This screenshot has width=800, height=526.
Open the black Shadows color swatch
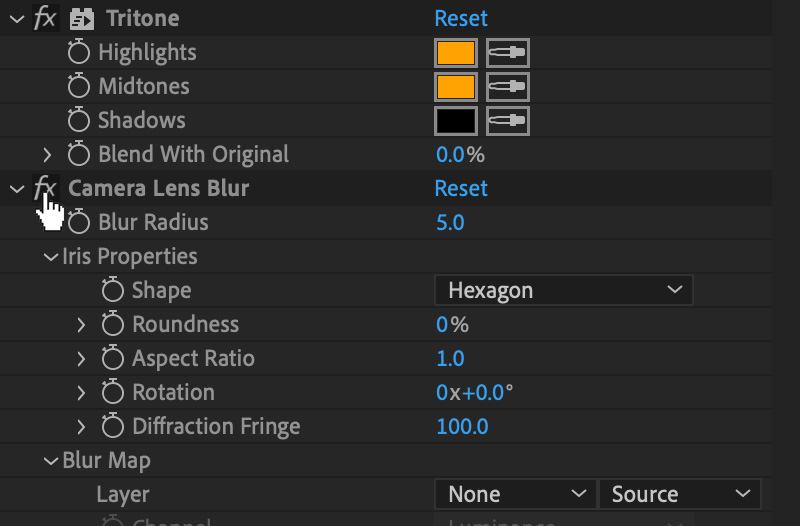[456, 121]
